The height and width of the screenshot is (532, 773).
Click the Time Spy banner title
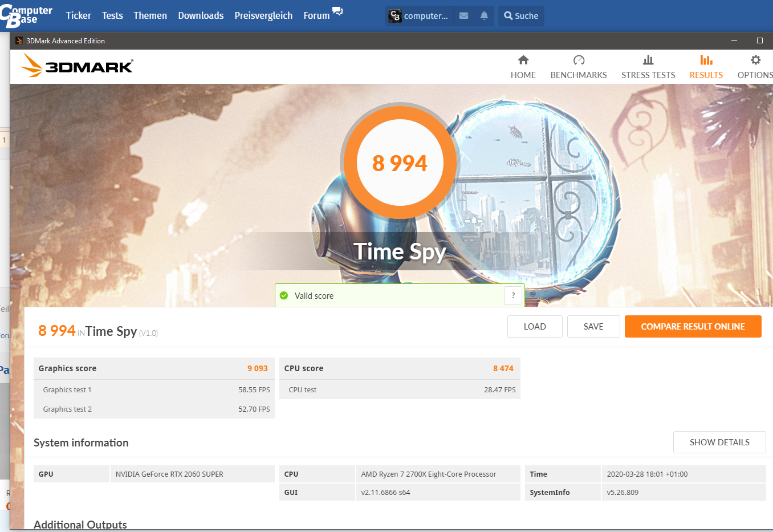[400, 251]
